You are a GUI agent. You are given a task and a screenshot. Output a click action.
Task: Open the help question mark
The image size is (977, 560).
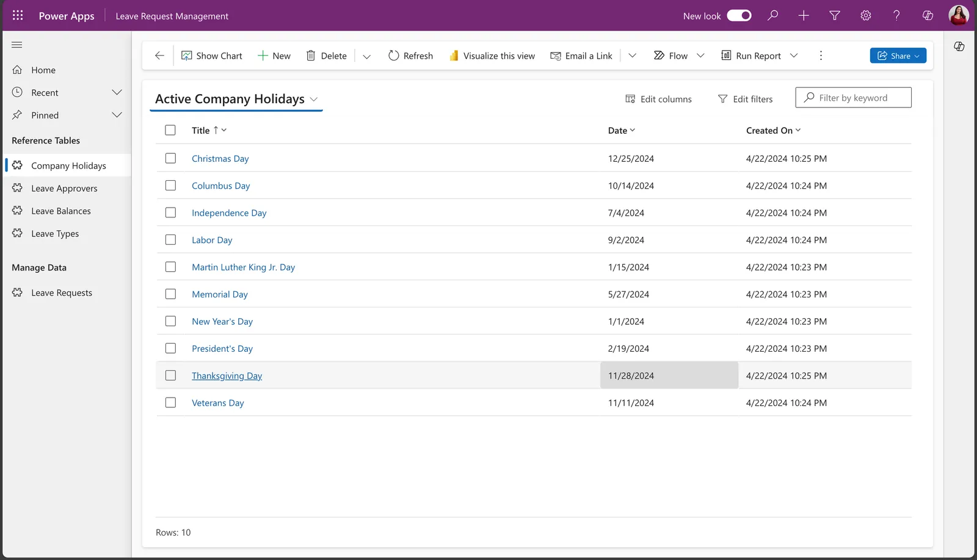click(896, 15)
